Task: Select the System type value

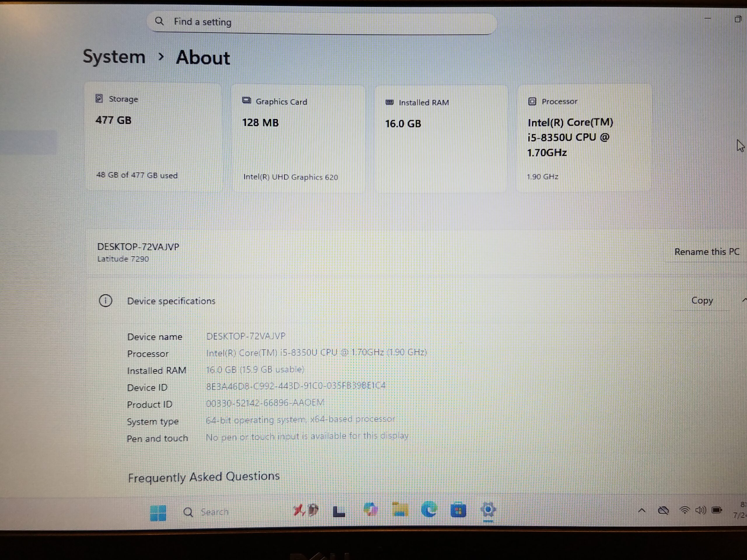Action: 300,419
